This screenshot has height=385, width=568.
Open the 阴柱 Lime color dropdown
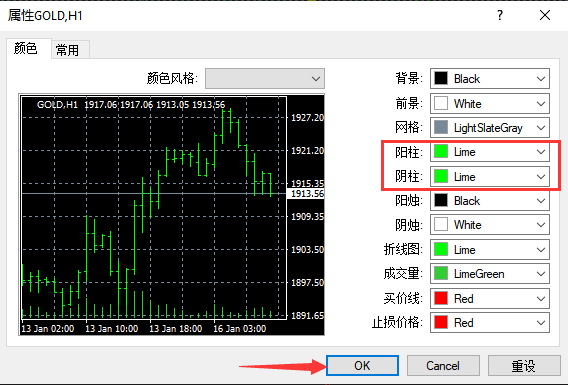[490, 177]
